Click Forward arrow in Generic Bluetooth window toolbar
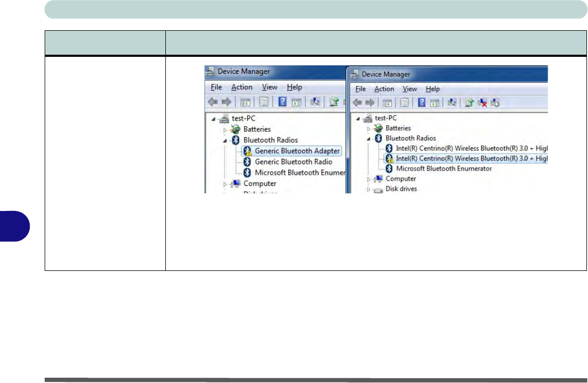 tap(226, 102)
